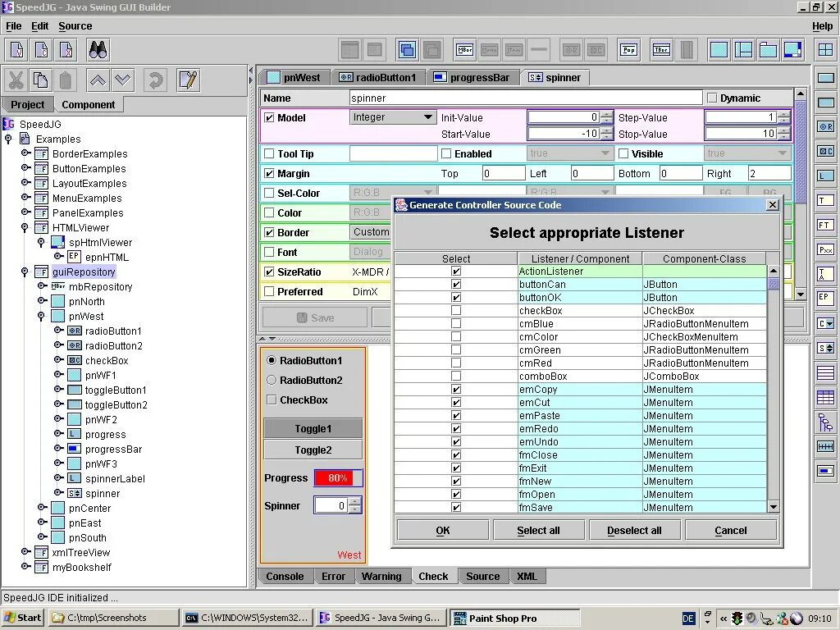Click the V document toolbar icon

pyautogui.click(x=17, y=50)
